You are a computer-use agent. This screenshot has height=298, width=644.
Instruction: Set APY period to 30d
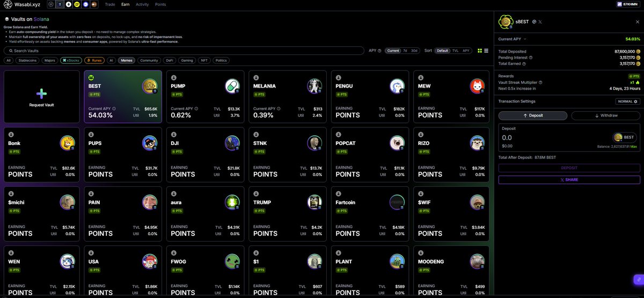(414, 50)
